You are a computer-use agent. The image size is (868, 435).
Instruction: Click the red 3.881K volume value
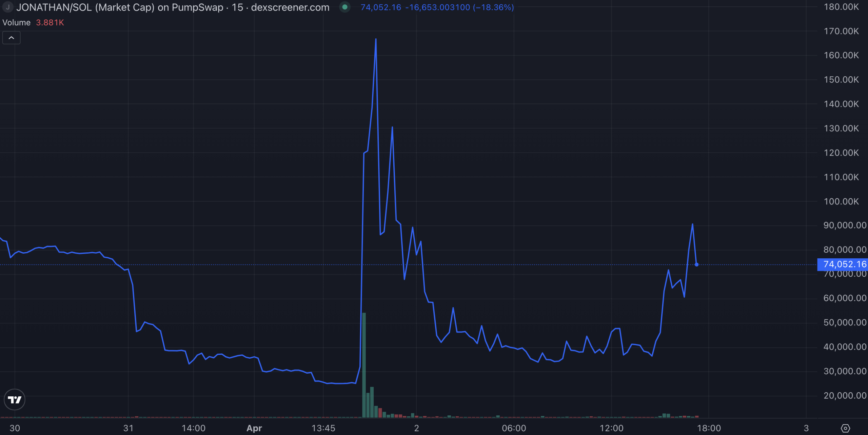tap(50, 23)
